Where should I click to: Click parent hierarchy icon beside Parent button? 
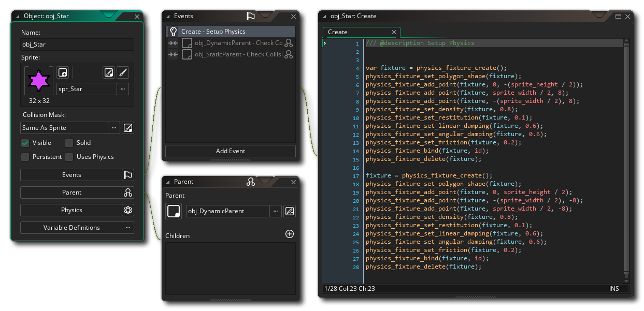pos(128,192)
